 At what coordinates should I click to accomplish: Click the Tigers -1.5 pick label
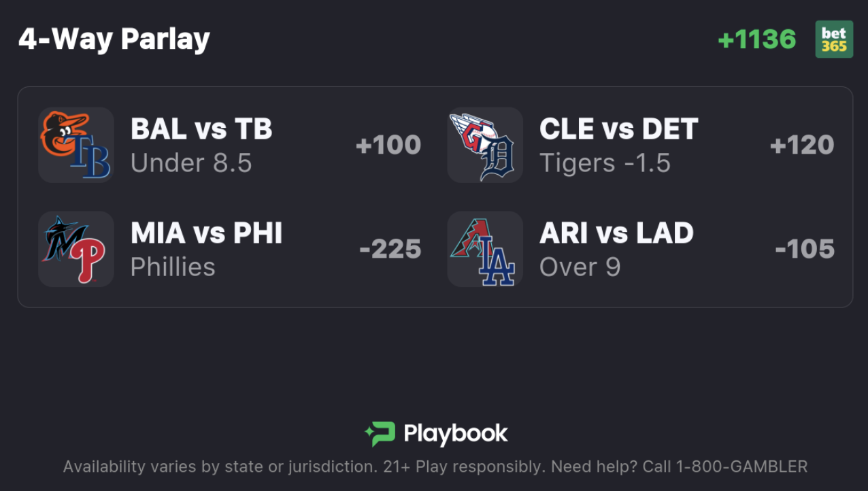click(605, 163)
